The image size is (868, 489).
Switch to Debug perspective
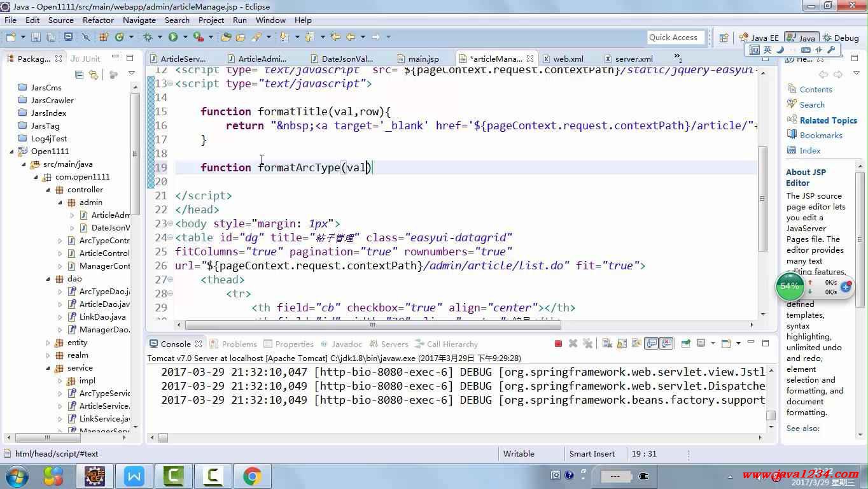point(841,38)
